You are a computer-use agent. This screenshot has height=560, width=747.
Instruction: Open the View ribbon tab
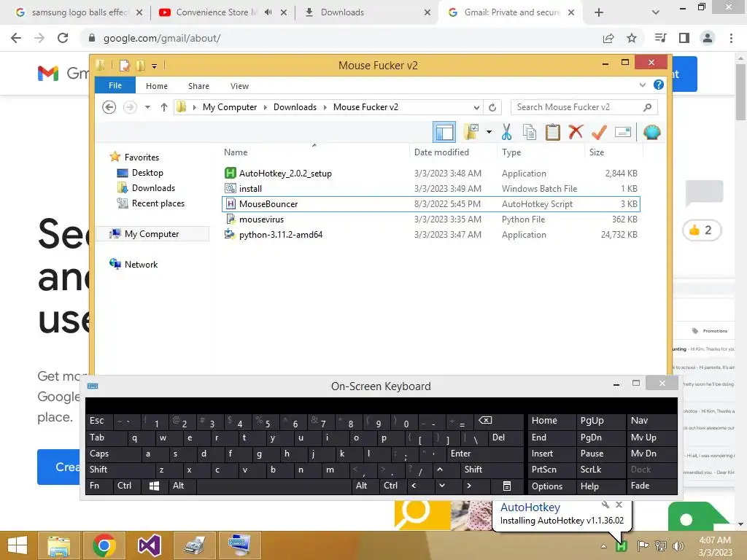239,86
